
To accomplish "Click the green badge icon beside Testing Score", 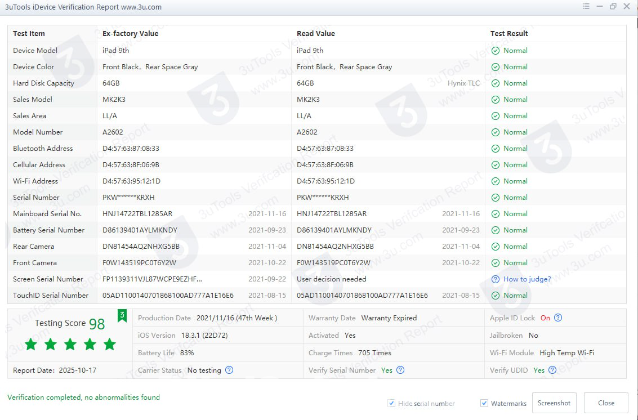I will [x=122, y=317].
